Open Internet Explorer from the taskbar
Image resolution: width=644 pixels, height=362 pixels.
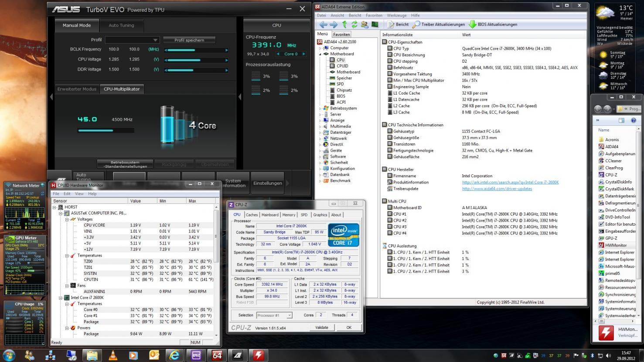[x=174, y=355]
